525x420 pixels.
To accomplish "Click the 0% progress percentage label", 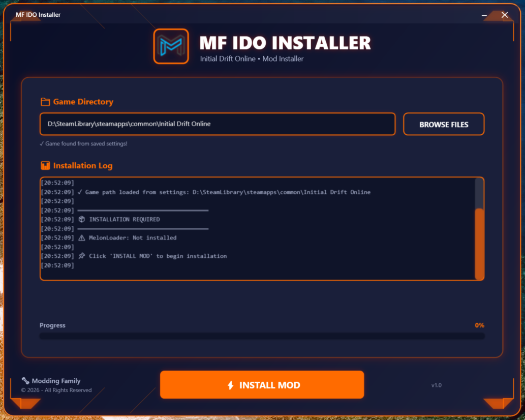I will (x=479, y=325).
